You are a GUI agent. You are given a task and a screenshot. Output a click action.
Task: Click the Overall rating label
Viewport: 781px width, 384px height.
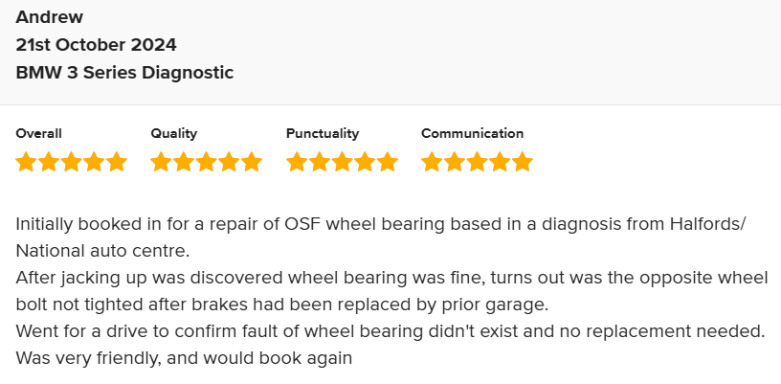pos(39,133)
